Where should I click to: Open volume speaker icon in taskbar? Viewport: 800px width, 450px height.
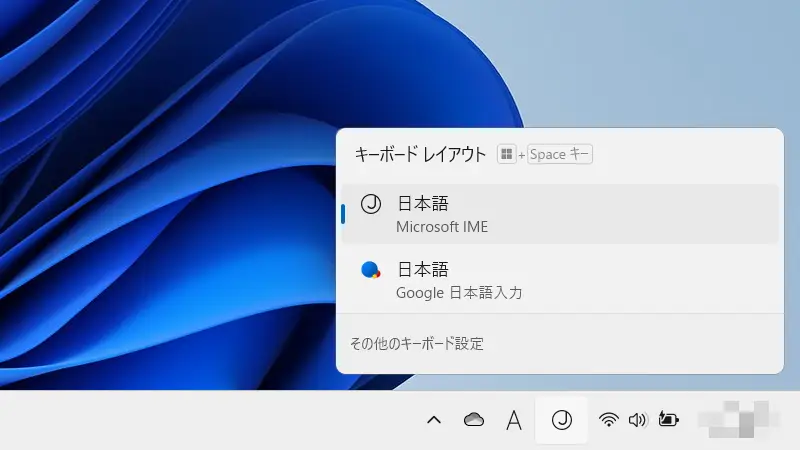pyautogui.click(x=637, y=420)
